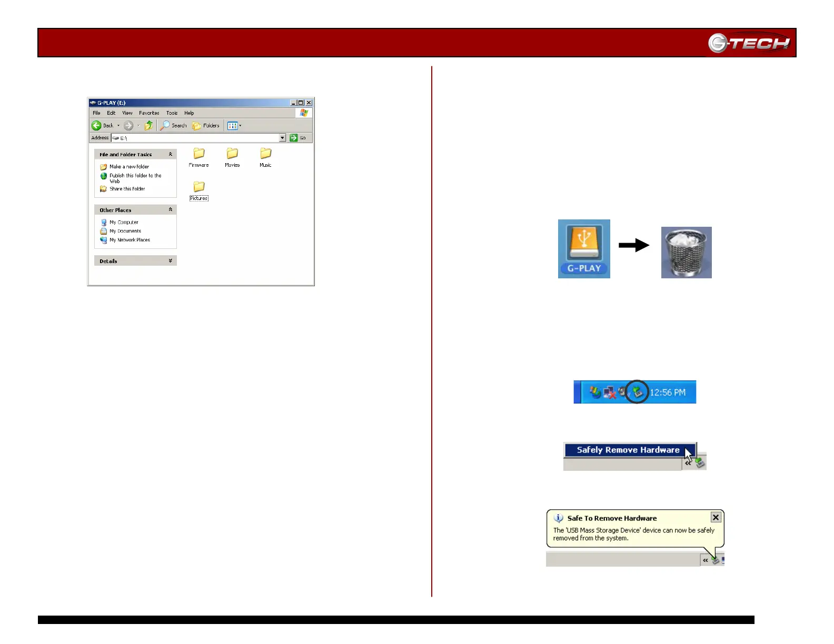Screen dimensions: 834x644
Task: Maximize the G-PLAY (E:) window
Action: point(301,103)
